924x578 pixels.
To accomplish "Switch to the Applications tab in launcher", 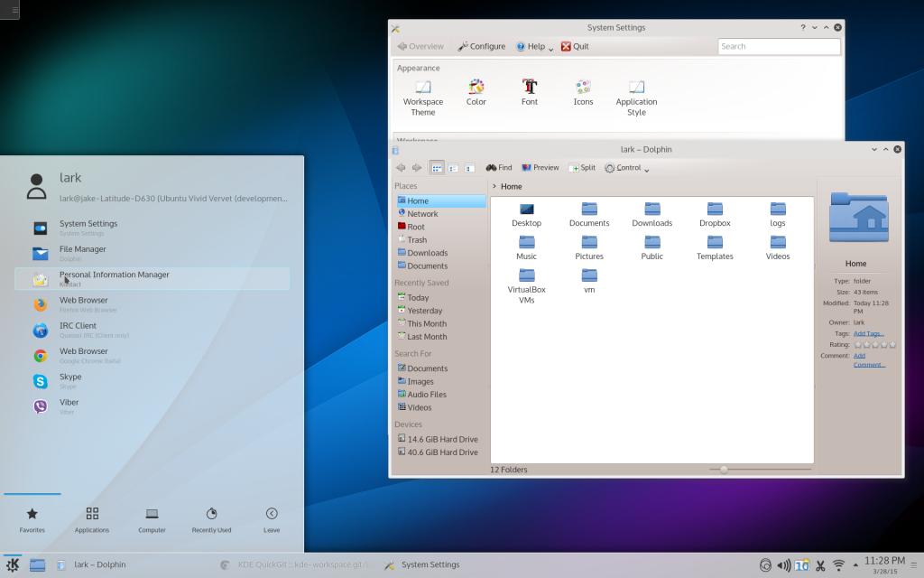I will click(92, 519).
